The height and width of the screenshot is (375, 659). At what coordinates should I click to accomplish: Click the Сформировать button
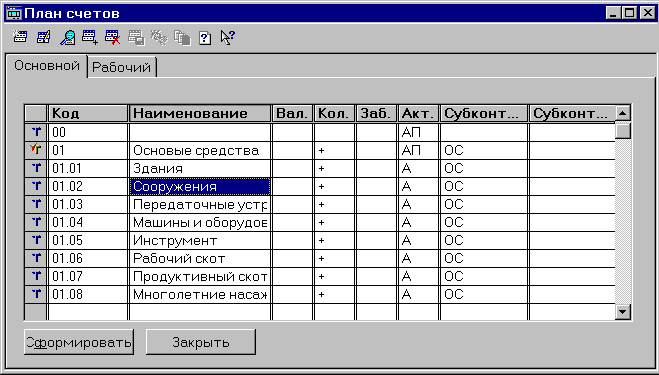(79, 342)
